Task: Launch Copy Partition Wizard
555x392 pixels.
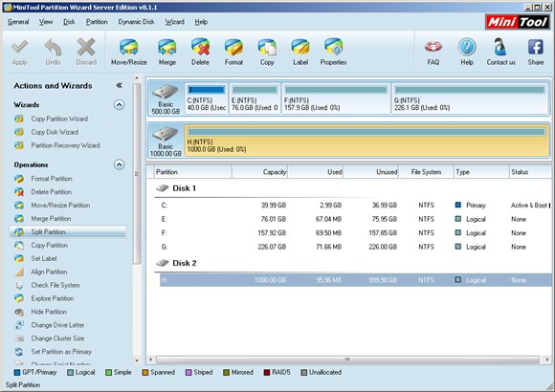Action: pyautogui.click(x=59, y=119)
